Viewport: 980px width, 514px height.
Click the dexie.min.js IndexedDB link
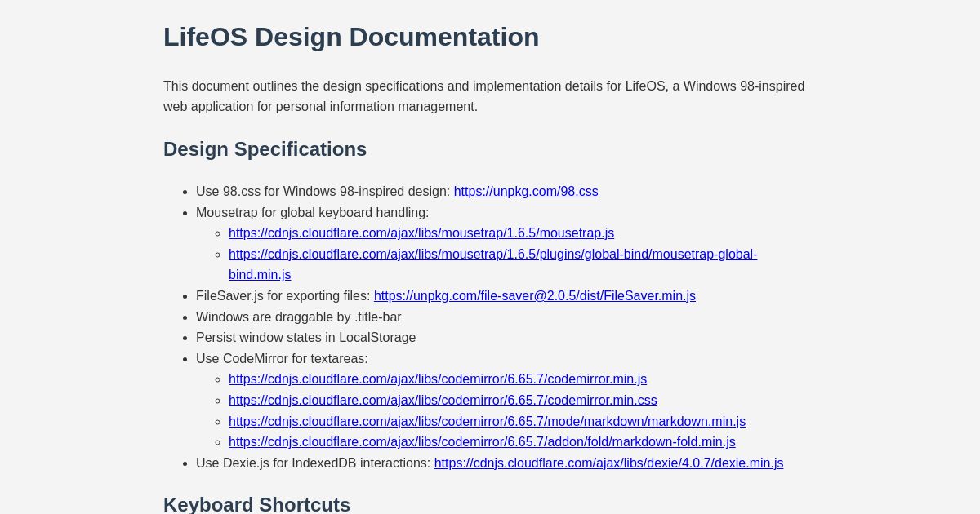608,463
